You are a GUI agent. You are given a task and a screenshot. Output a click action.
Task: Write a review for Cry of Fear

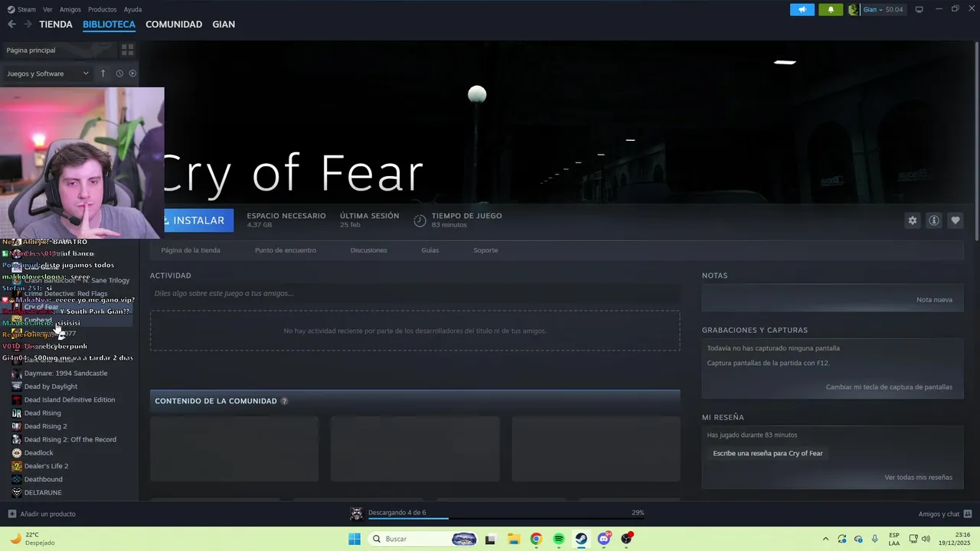coord(768,453)
